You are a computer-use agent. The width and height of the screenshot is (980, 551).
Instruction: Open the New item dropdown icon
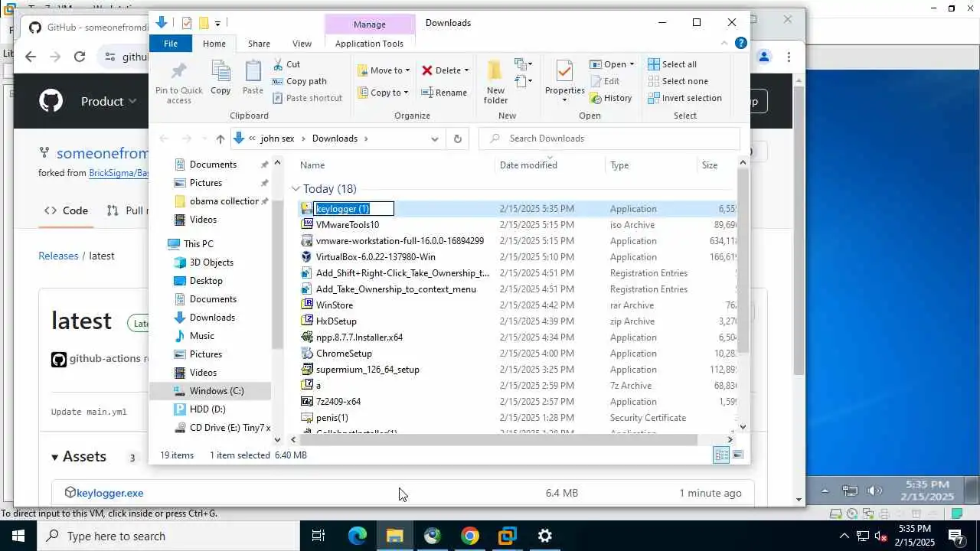tap(524, 64)
